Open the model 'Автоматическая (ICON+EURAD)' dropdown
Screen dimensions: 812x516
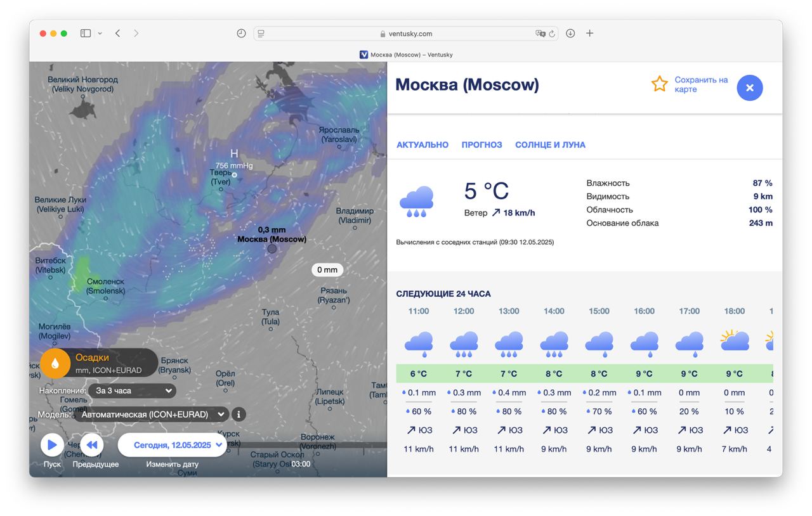[x=151, y=415]
